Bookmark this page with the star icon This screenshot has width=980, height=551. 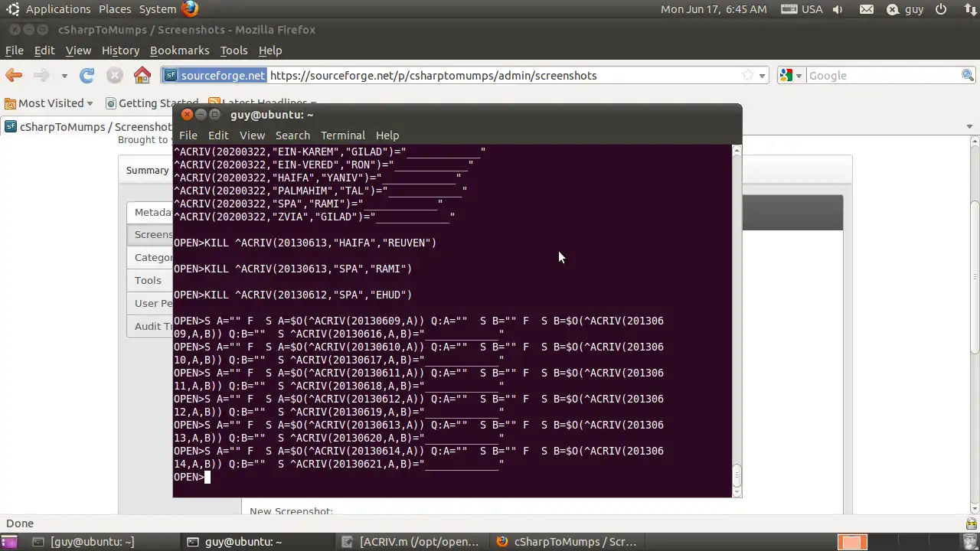coord(747,75)
